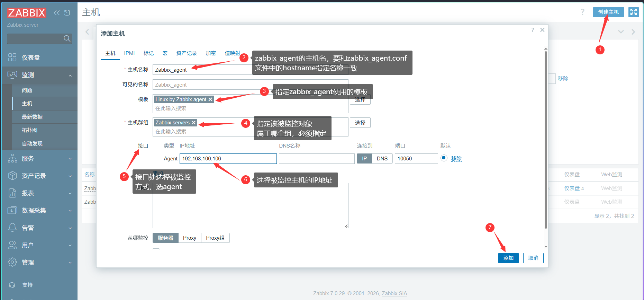
Task: Expand the 管理 administration menu
Action: point(39,263)
